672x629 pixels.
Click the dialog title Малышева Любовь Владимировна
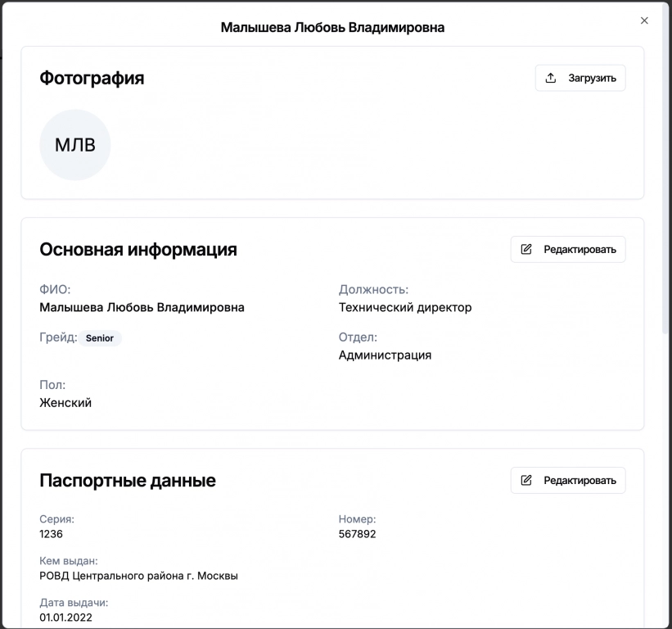click(x=332, y=28)
